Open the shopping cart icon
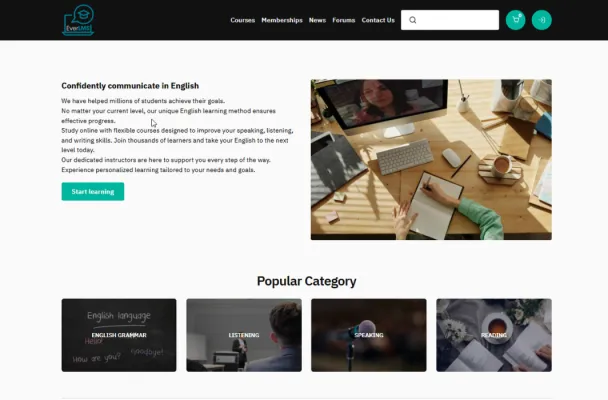 coord(515,20)
